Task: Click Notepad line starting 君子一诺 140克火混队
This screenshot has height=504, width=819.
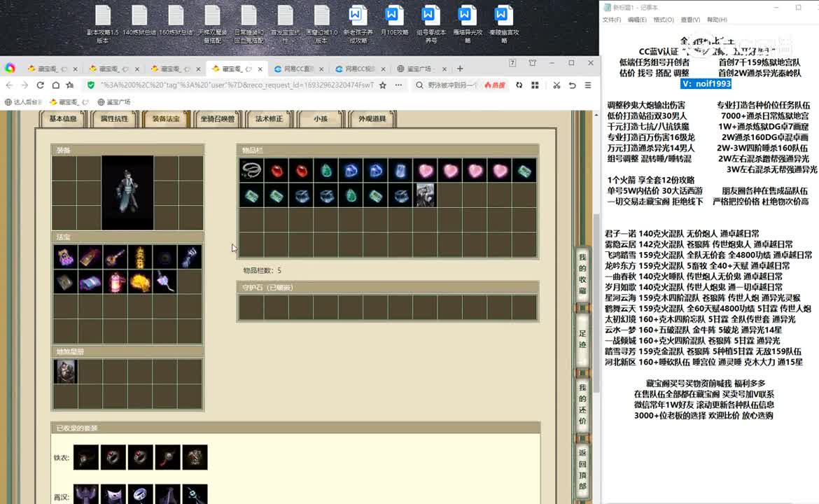Action: (x=682, y=234)
